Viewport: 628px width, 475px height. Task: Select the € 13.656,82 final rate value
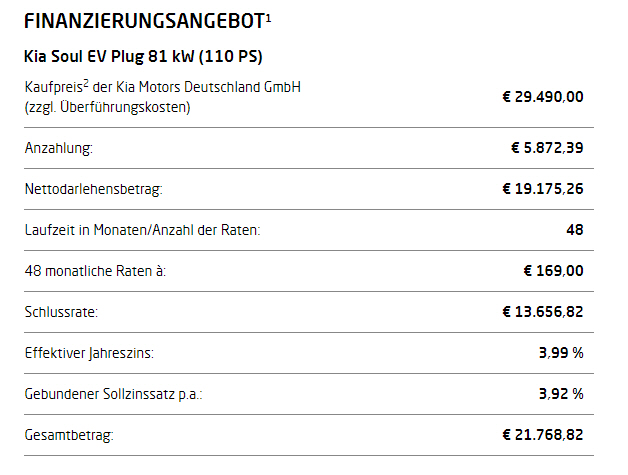(x=542, y=312)
